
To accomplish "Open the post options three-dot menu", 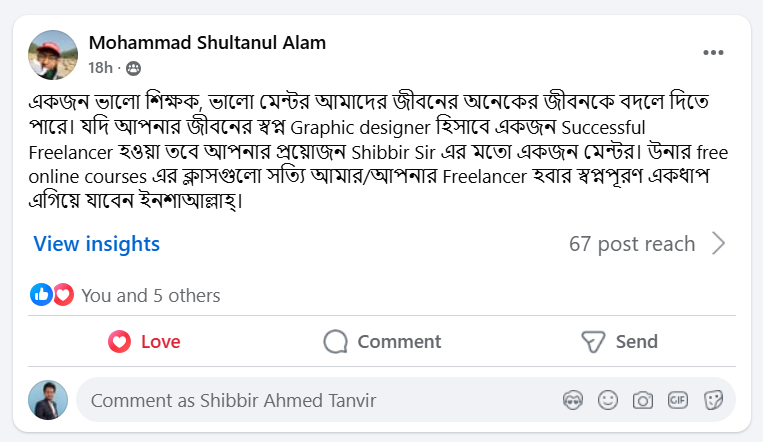I will (713, 53).
